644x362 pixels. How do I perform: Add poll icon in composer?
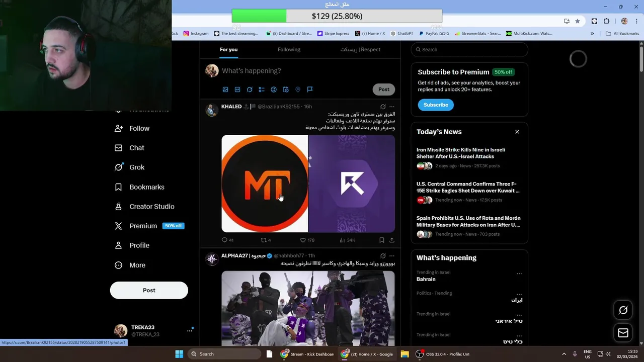coord(262,89)
